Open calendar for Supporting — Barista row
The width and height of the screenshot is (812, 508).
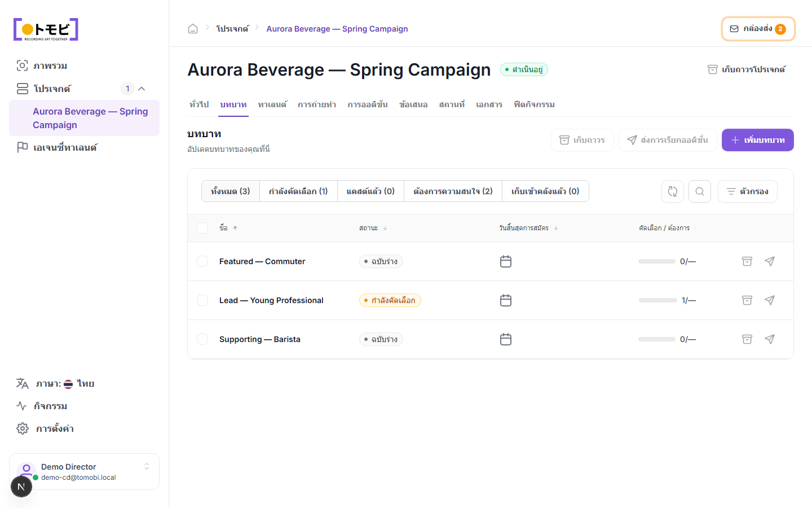coord(506,339)
